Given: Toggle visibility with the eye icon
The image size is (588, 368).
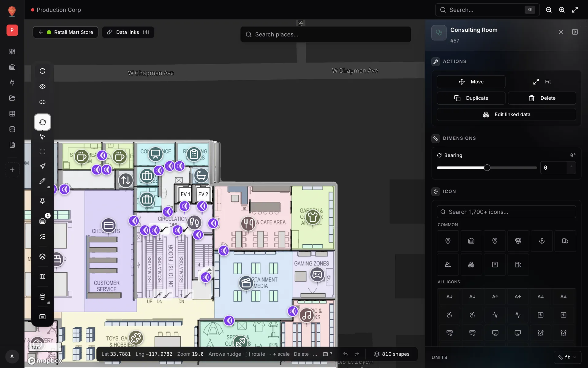Looking at the screenshot, I should point(42,86).
